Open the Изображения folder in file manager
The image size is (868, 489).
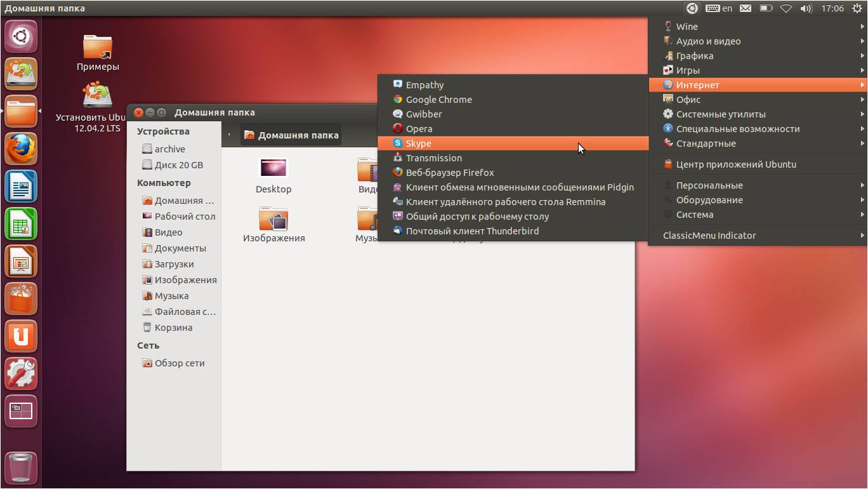point(273,225)
